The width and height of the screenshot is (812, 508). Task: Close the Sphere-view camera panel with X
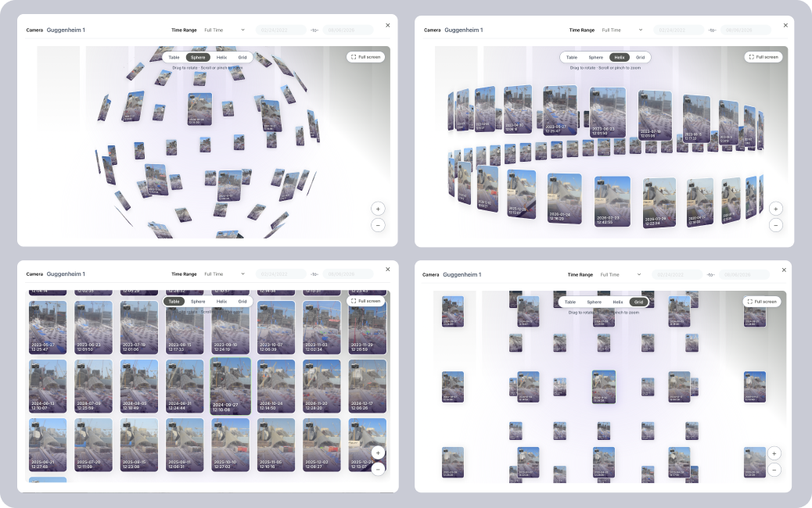tap(388, 25)
